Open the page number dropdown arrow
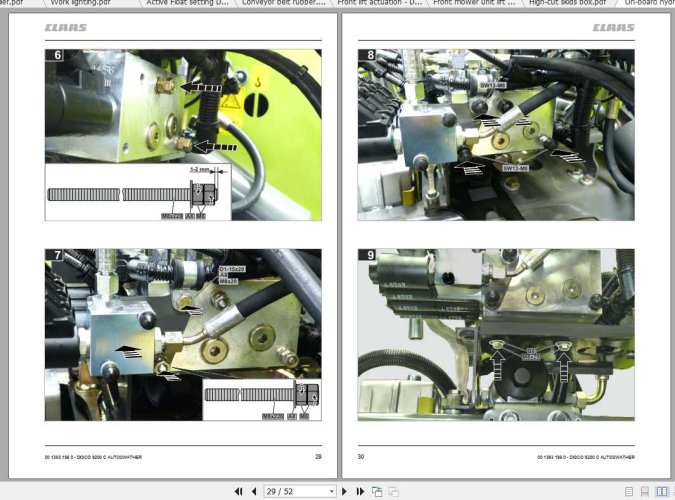This screenshot has height=500, width=675. pyautogui.click(x=331, y=491)
